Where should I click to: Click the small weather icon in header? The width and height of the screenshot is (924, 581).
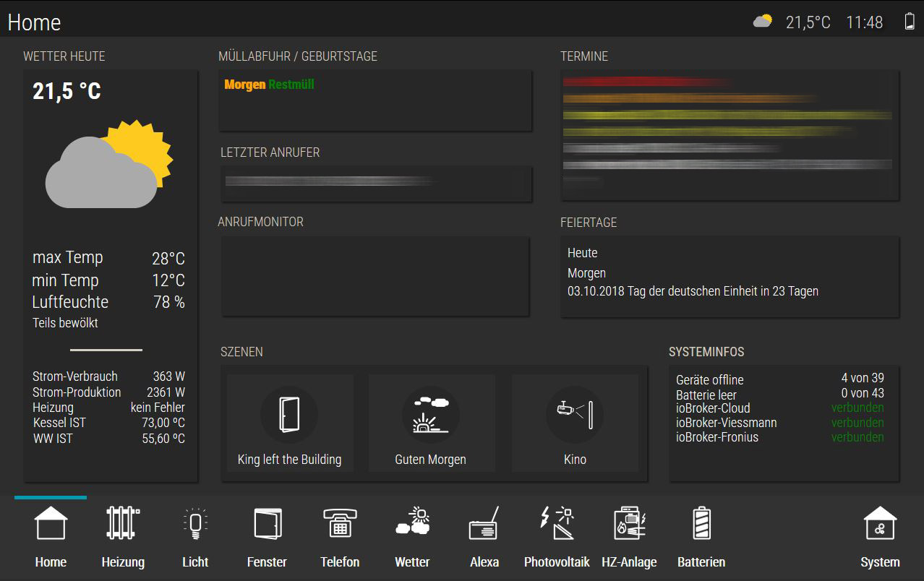tap(763, 21)
